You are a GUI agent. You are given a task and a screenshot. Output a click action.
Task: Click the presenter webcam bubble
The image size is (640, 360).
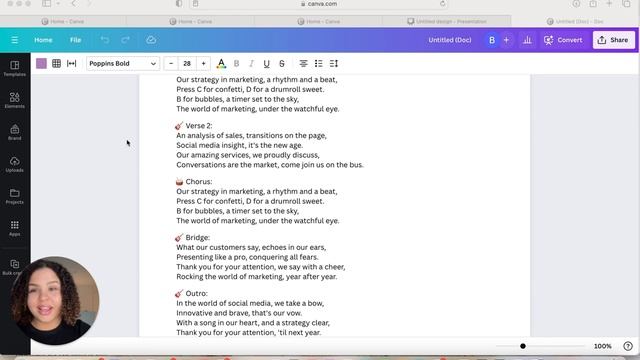point(54,300)
